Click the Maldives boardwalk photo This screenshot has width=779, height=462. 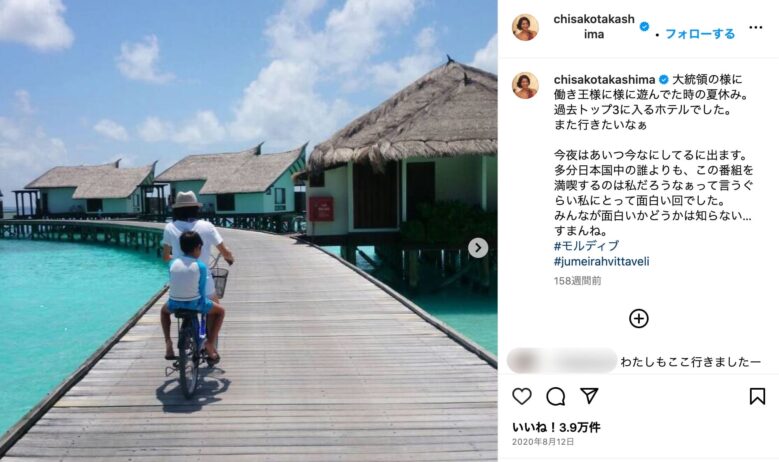pos(248,231)
